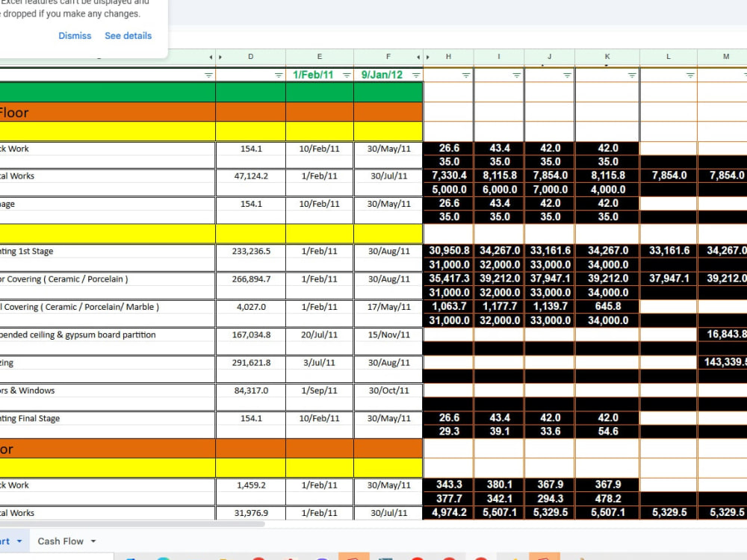Open the filter icon beside 1/Feb/11

347,75
